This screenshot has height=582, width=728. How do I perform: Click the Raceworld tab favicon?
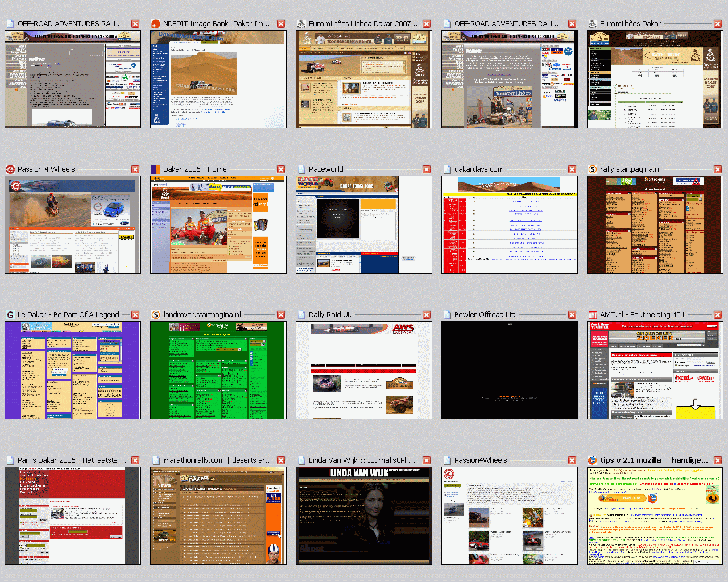(x=301, y=169)
